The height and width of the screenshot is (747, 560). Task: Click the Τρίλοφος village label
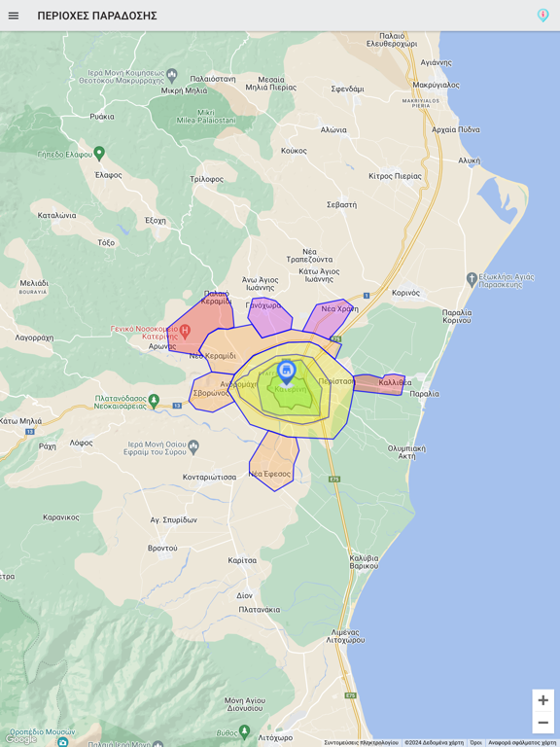(207, 179)
